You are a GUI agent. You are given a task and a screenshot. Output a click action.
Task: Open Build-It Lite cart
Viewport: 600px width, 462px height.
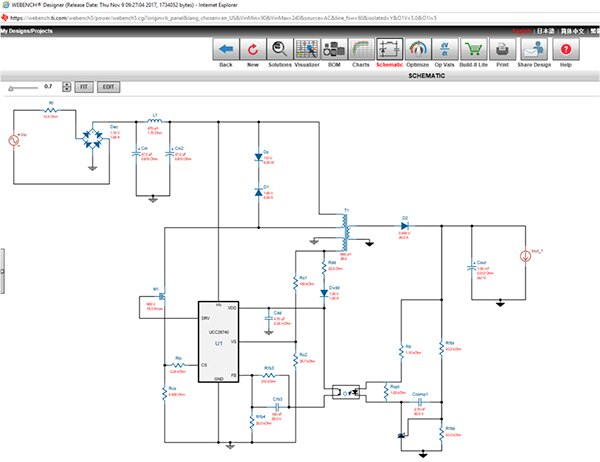pyautogui.click(x=445, y=49)
